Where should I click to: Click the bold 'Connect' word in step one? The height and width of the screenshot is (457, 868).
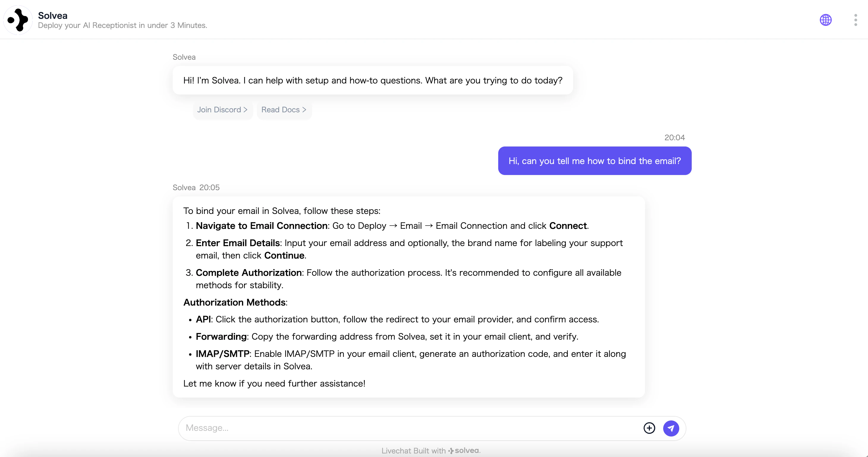pos(568,226)
